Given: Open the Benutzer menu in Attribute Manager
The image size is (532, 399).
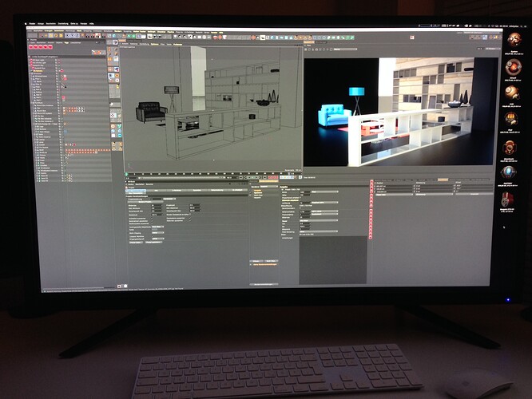Looking at the screenshot, I should click(149, 184).
